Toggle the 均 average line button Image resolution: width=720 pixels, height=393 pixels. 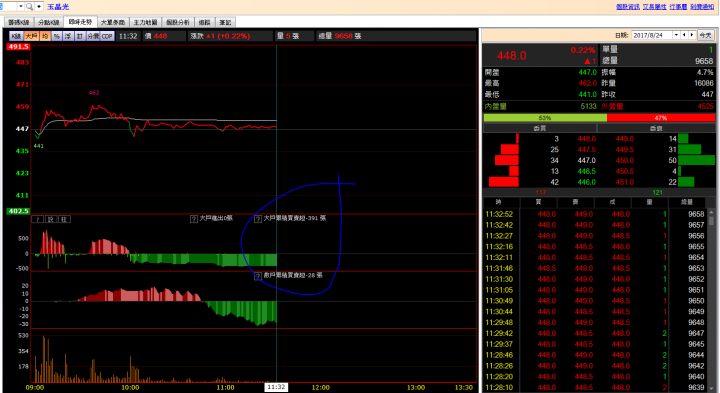[45, 36]
